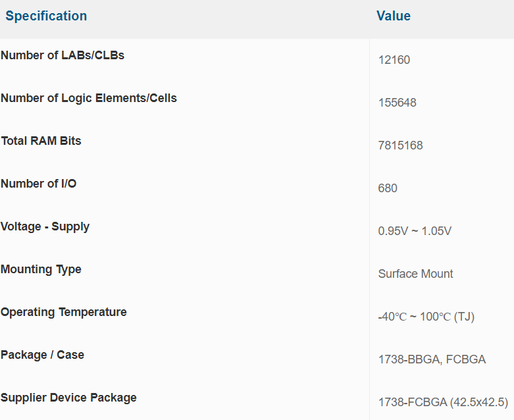Viewport: 514px width, 420px height.
Task: Select the 680 I/O value
Action: coord(388,188)
